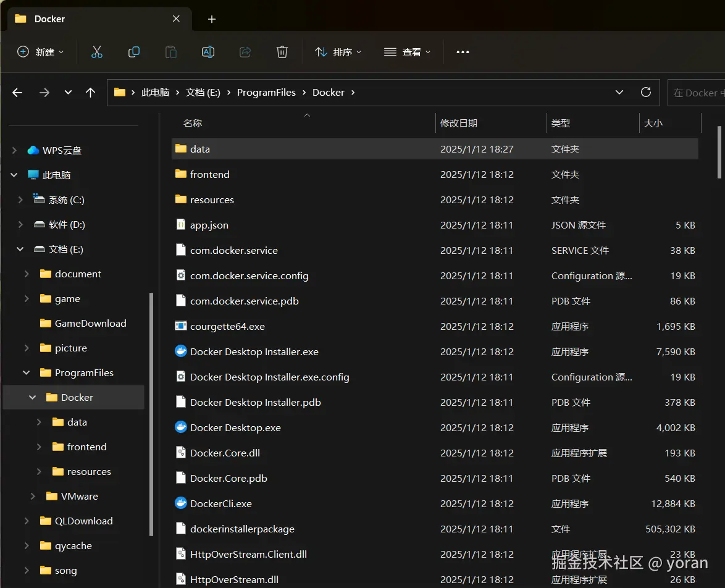
Task: Click the courgette64.exe application icon
Action: click(x=181, y=325)
